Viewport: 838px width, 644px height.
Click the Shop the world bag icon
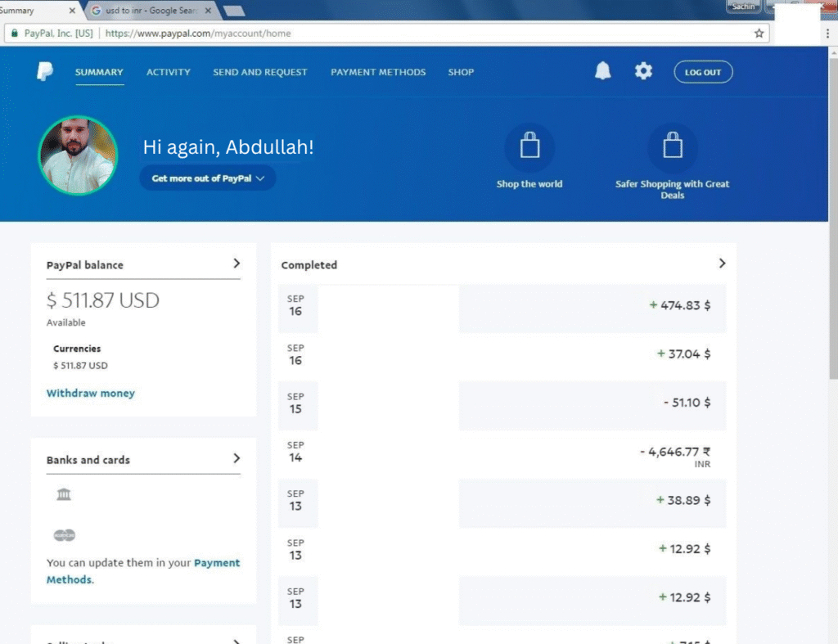point(529,147)
